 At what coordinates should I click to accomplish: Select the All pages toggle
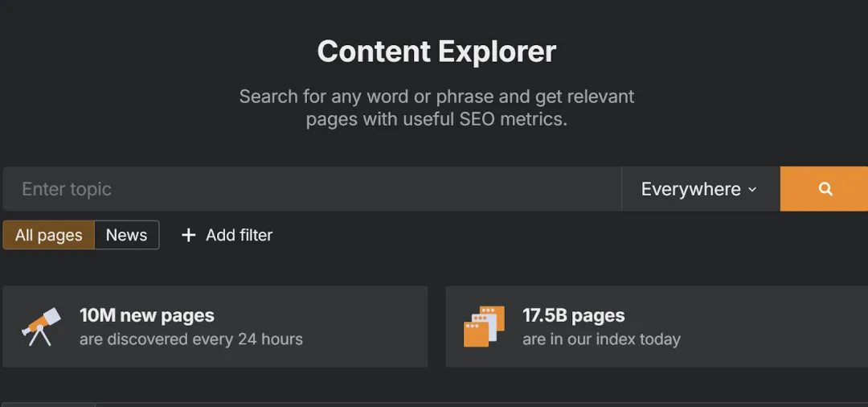(49, 235)
